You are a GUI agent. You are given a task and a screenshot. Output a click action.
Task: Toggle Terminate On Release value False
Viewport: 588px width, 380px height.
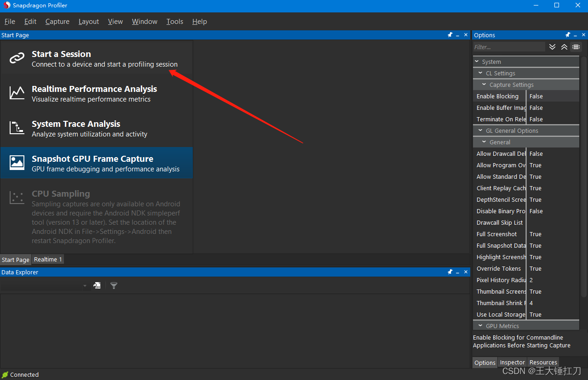tap(553, 119)
